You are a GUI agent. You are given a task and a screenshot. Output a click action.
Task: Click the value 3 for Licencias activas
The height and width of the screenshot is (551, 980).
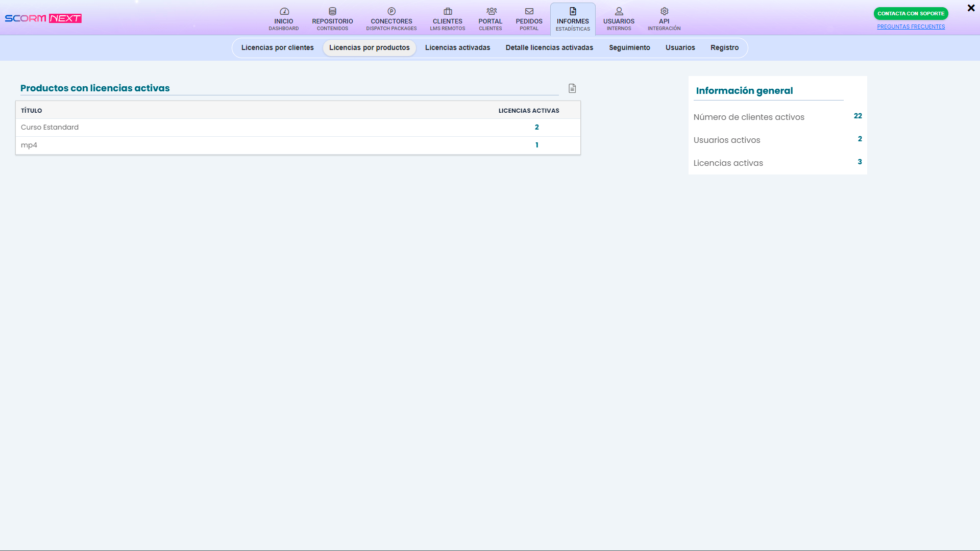click(860, 162)
